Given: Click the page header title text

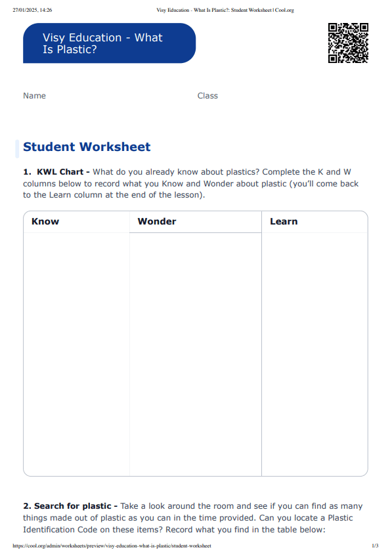Looking at the screenshot, I should click(225, 10).
